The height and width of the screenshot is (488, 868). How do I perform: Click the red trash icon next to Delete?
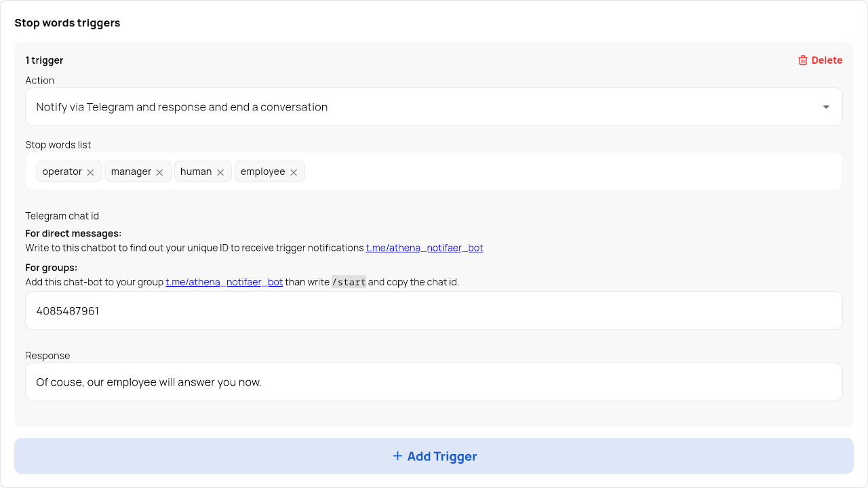[803, 60]
